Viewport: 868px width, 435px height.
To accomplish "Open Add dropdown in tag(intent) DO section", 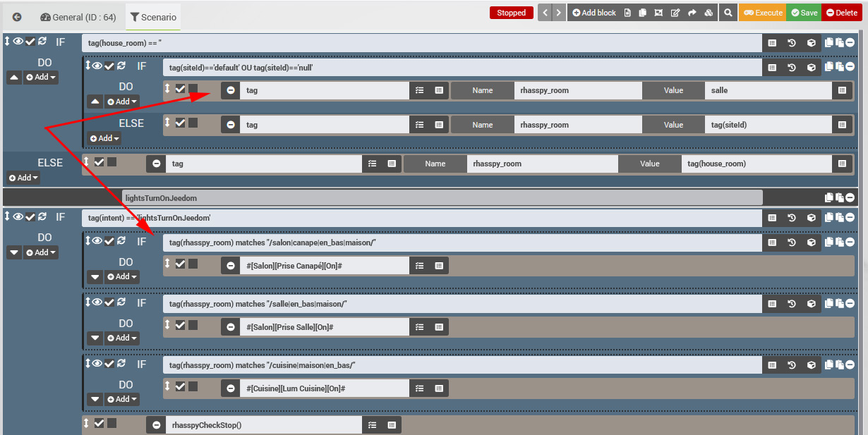I will click(41, 252).
